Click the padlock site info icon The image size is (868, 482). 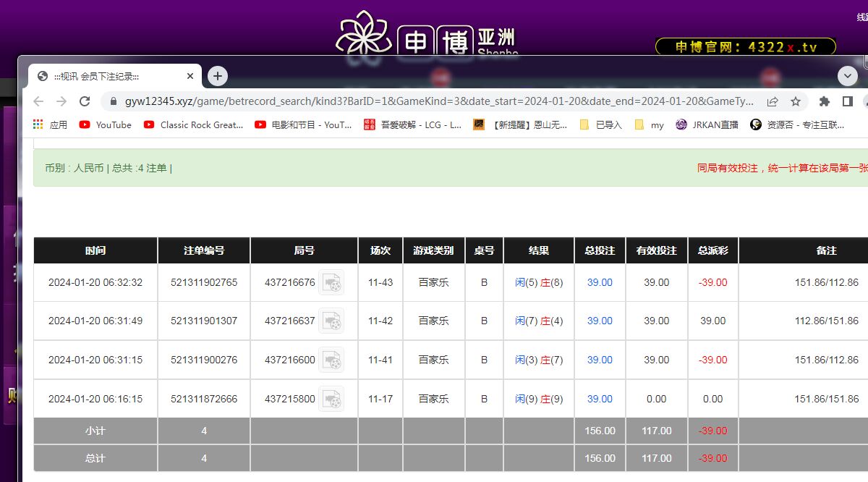[x=113, y=101]
